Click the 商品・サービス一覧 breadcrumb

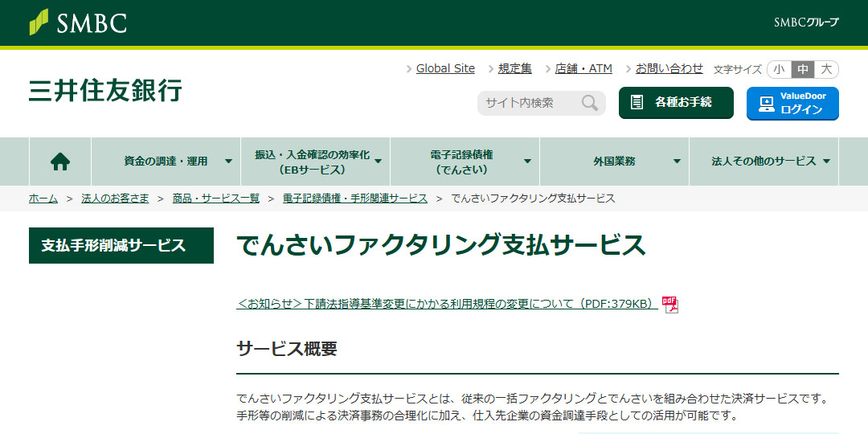(x=216, y=199)
